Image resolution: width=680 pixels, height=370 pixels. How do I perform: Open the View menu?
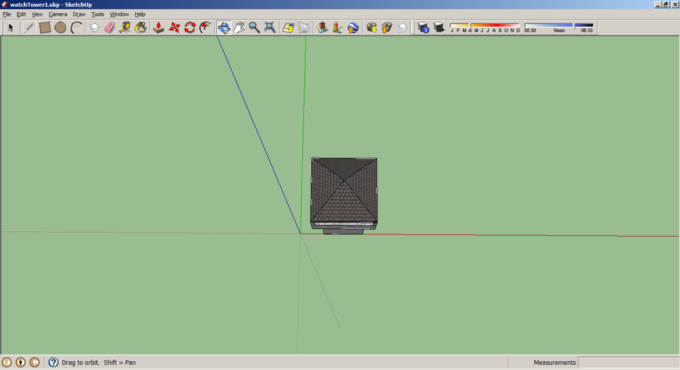click(37, 14)
